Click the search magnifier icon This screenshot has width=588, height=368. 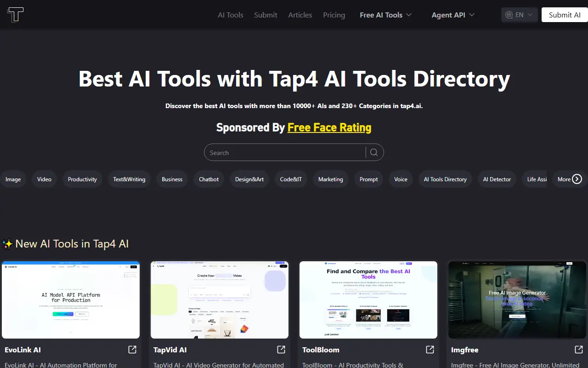(x=374, y=153)
